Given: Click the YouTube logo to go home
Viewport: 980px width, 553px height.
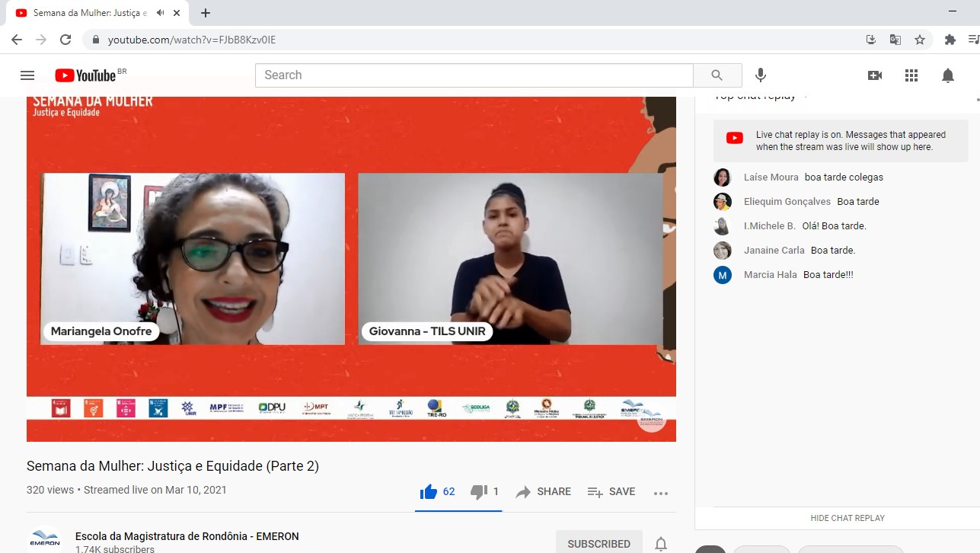Looking at the screenshot, I should 85,75.
